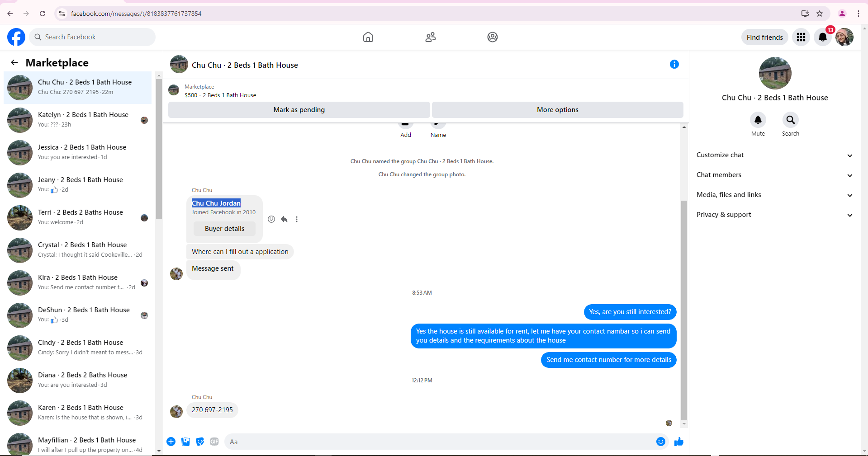
Task: Open account profile picture menu
Action: tap(844, 37)
